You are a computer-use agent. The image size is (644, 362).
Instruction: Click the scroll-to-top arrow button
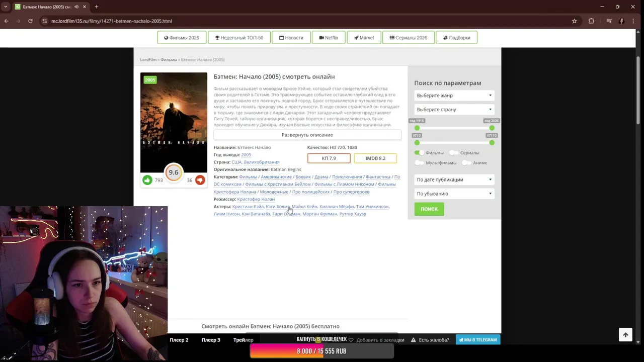[625, 335]
